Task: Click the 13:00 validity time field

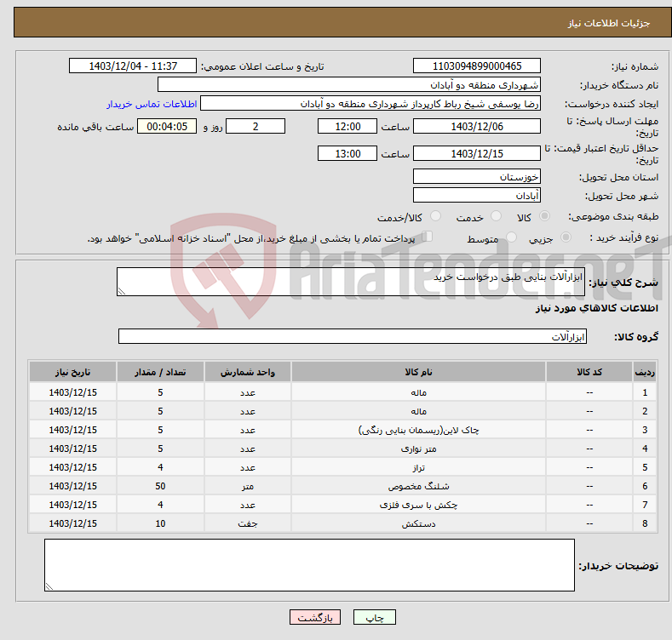Action: 347,153
